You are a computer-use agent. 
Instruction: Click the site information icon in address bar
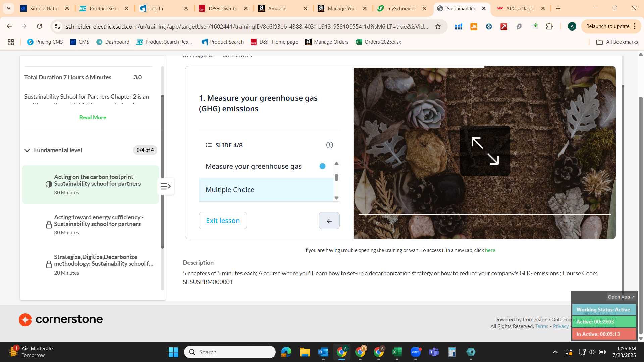57,26
